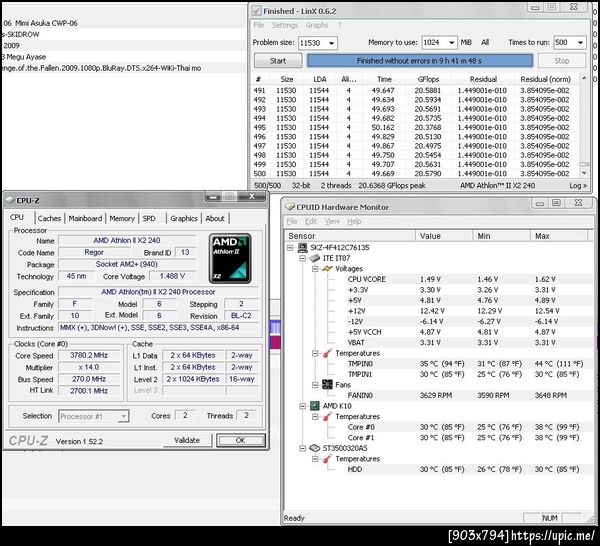Collapse the AMD K10 node
This screenshot has width=600, height=546.
[303, 406]
